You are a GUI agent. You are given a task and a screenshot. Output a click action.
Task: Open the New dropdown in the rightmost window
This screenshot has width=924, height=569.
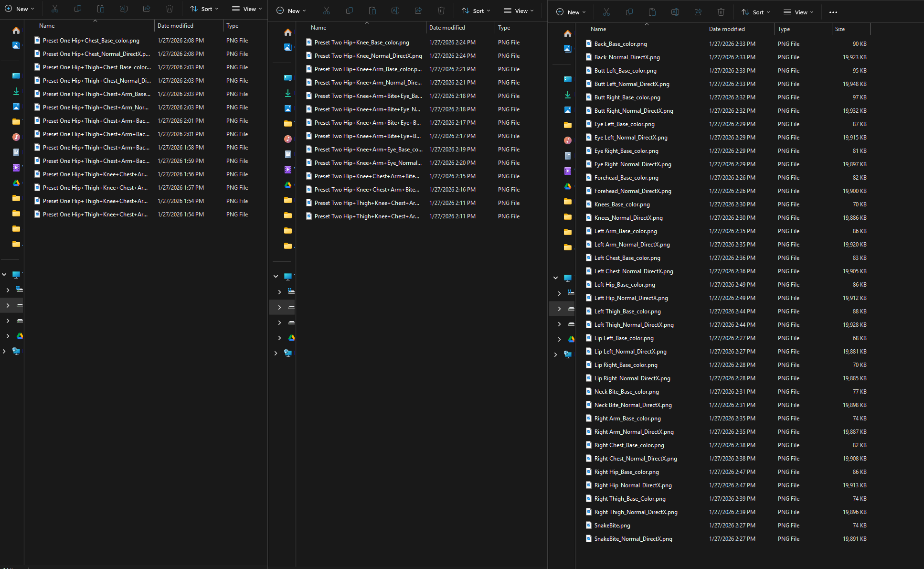pos(571,12)
